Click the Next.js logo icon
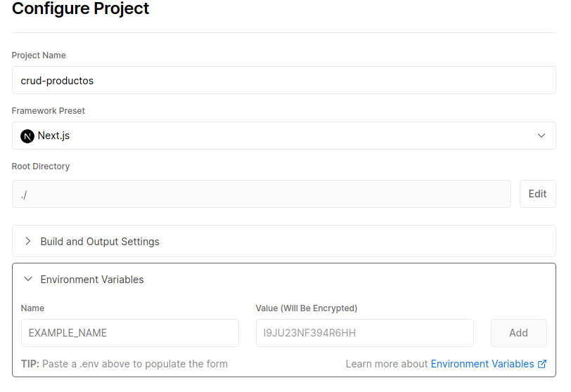571x392 pixels. point(27,136)
